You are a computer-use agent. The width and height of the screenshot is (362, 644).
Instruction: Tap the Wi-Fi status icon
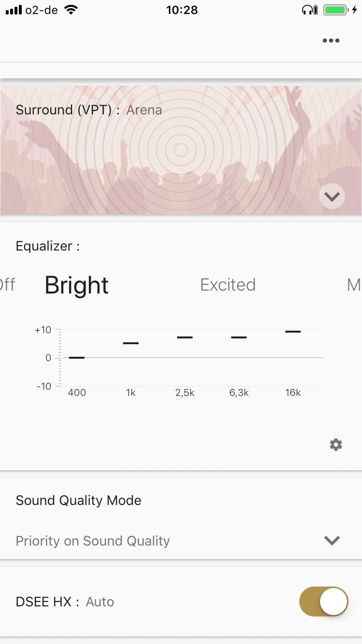pos(71,10)
